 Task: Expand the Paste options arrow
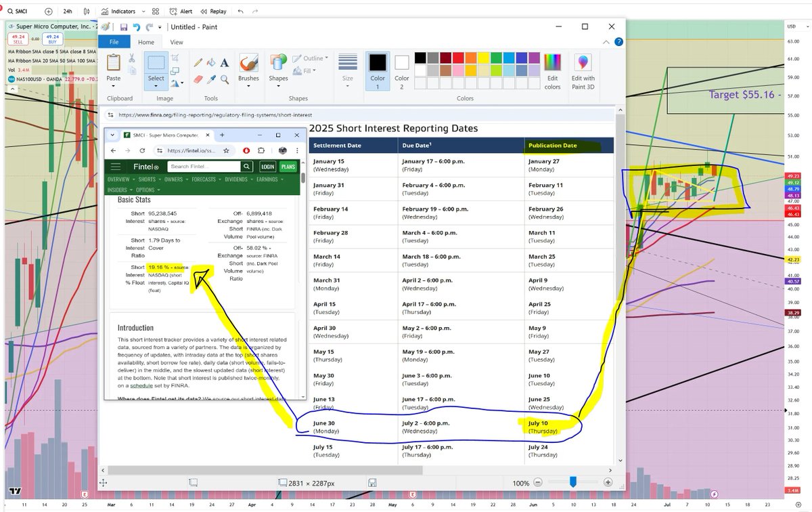pos(114,86)
